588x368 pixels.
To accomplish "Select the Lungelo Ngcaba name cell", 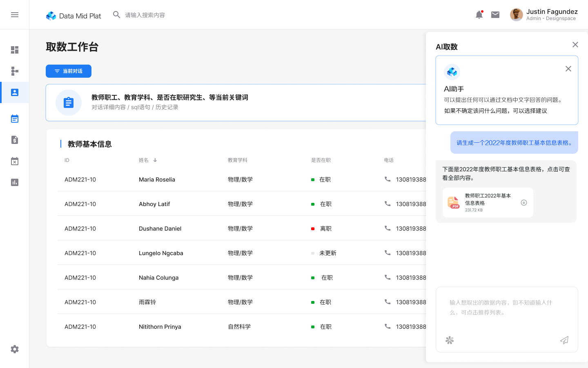I will pos(161,253).
